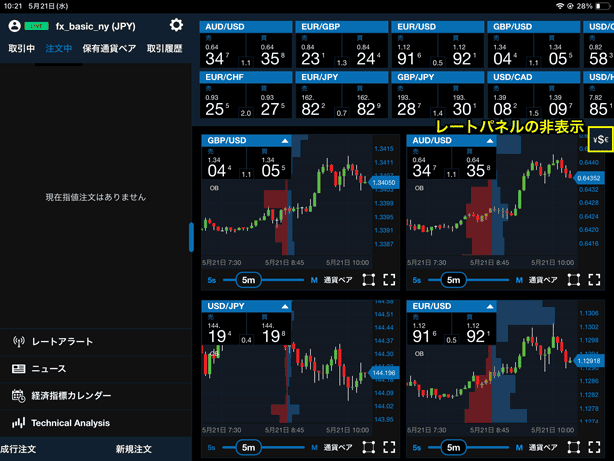Tap the battery indicator in status bar
This screenshot has width=614, height=461.
click(x=603, y=6)
